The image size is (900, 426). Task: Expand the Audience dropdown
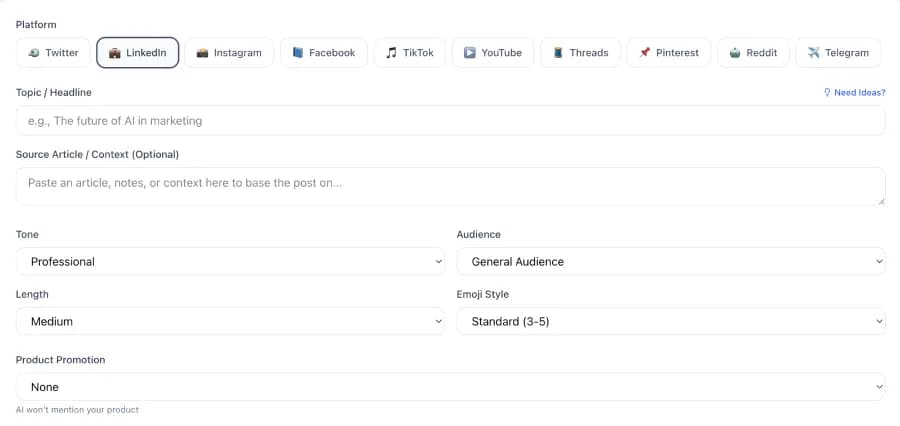pyautogui.click(x=670, y=261)
